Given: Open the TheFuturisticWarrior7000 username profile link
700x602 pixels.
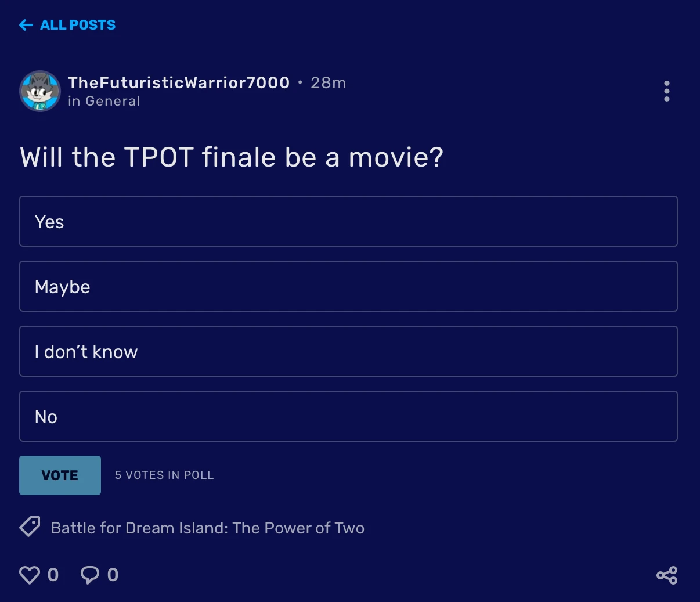Looking at the screenshot, I should click(x=179, y=83).
